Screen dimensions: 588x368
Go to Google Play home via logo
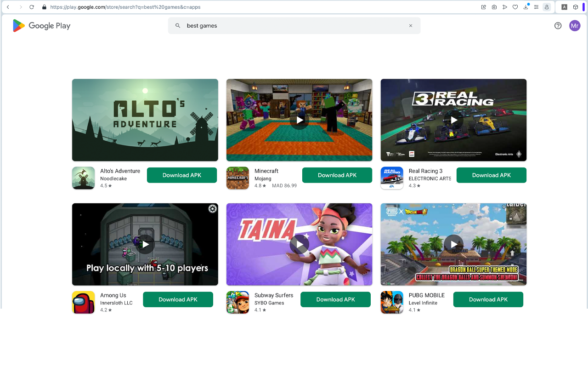click(x=42, y=26)
